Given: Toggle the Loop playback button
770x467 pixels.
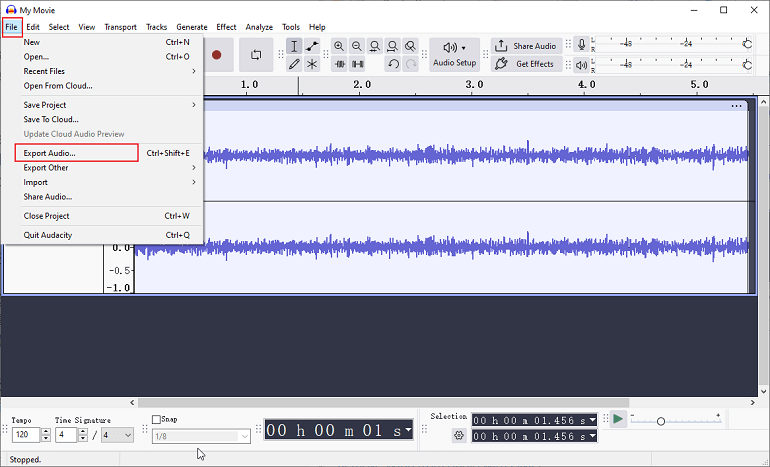Looking at the screenshot, I should [256, 55].
